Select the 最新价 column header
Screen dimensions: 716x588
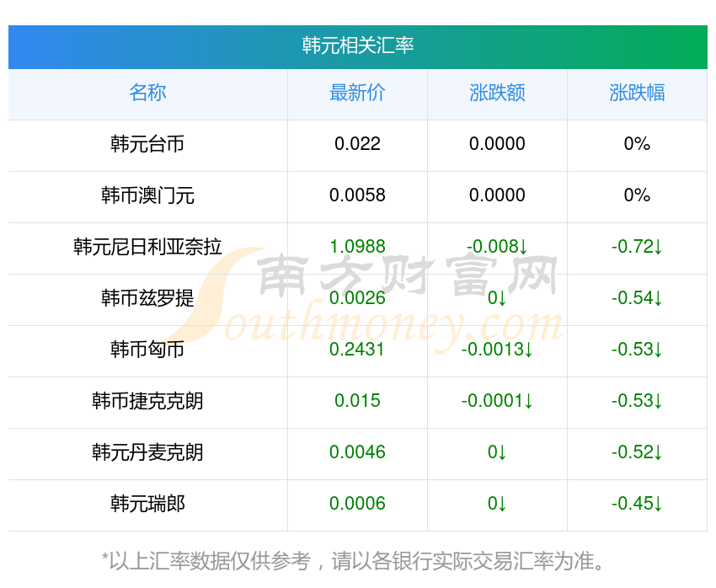357,93
